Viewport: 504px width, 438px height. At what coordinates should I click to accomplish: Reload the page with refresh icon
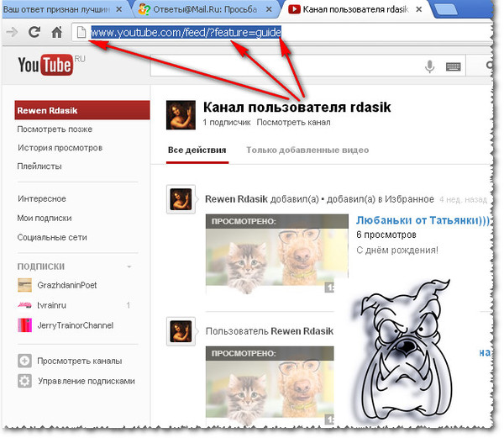(x=34, y=32)
